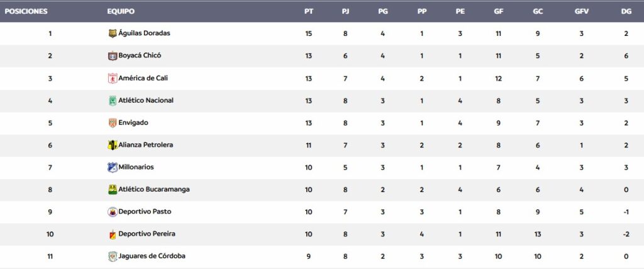Viewport: 644px width, 269px height.
Task: Click the Atlético Nacional green crest
Action: (113, 100)
